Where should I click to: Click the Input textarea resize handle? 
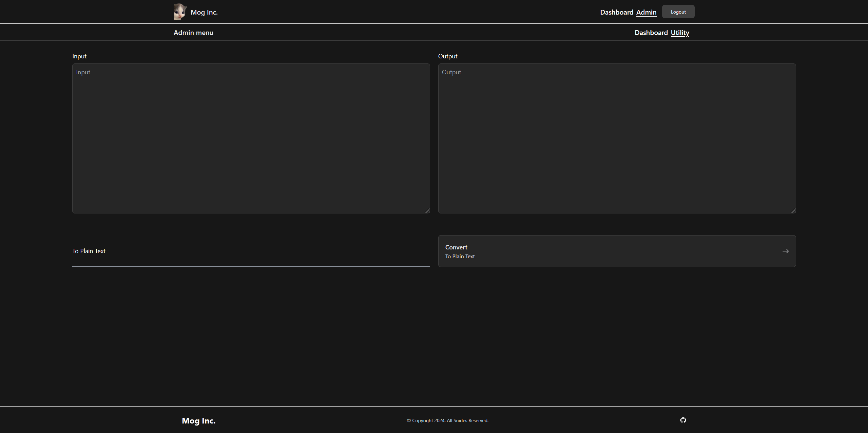(x=427, y=211)
